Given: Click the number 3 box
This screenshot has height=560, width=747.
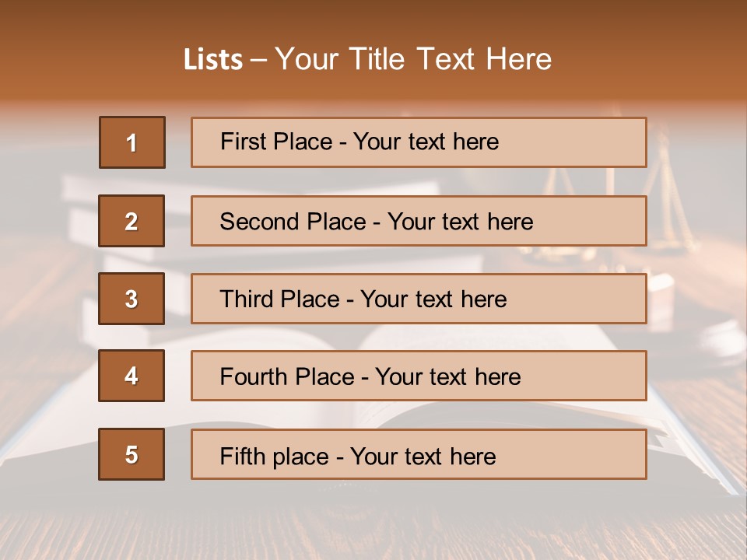Looking at the screenshot, I should 132,299.
